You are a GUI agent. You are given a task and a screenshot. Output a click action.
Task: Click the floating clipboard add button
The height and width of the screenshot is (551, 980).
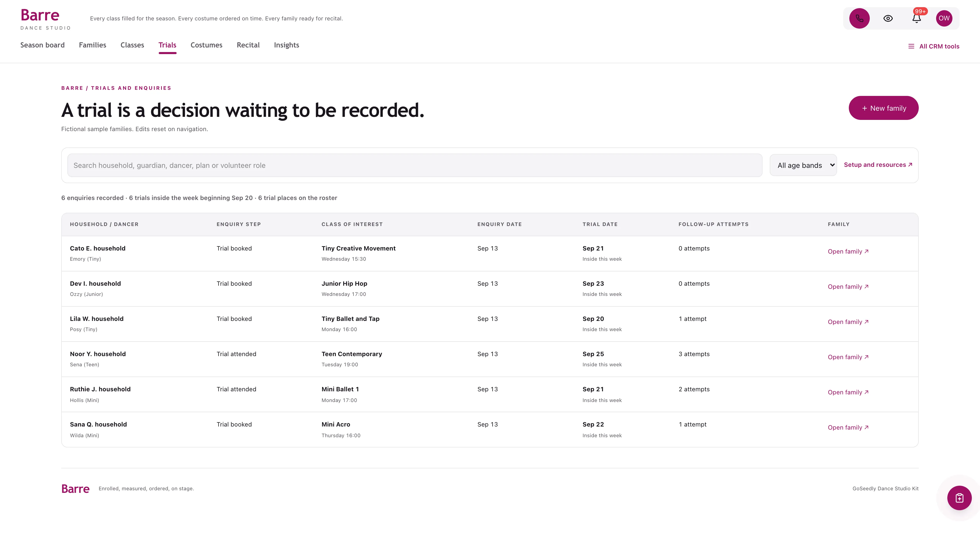pyautogui.click(x=959, y=498)
